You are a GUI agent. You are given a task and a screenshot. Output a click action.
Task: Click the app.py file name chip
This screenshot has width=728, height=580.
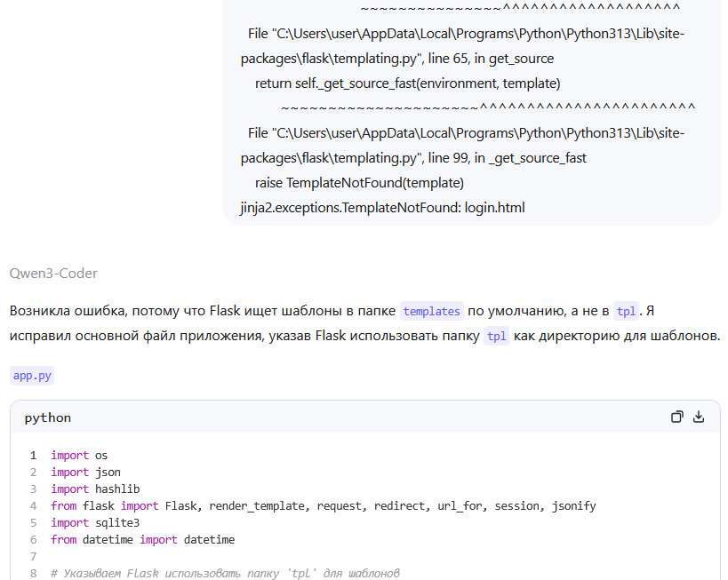[32, 376]
